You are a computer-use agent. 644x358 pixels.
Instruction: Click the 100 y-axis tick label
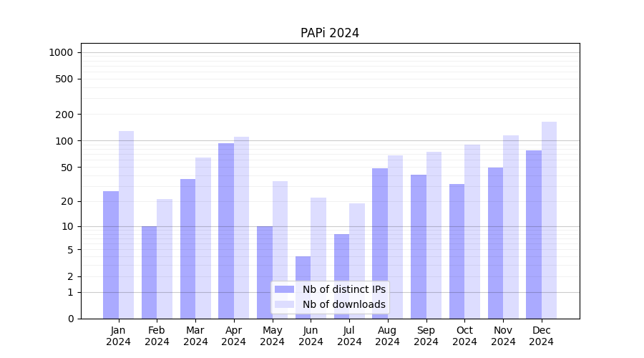64,141
